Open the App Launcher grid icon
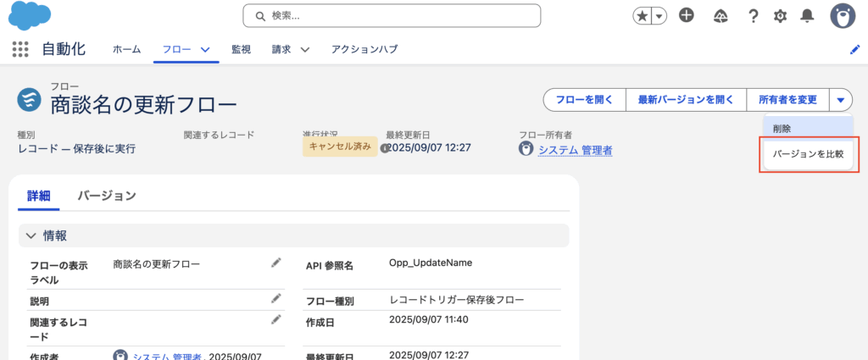868x360 pixels. [20, 50]
